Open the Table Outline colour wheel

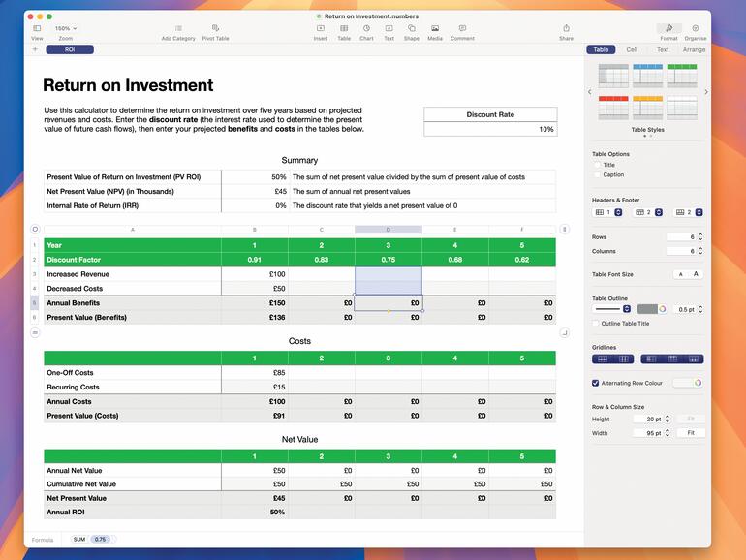point(663,309)
